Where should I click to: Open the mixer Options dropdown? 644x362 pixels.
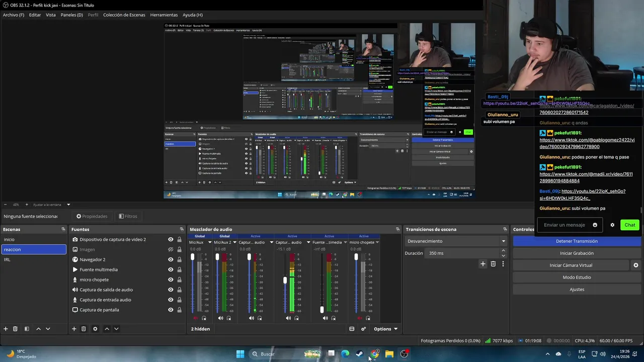(386, 329)
